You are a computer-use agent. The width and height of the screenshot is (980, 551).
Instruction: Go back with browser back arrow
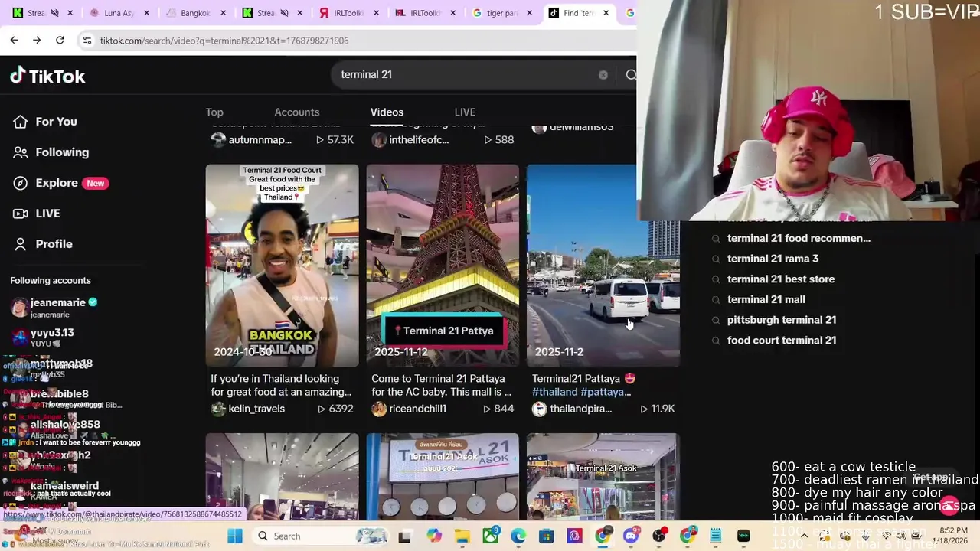[14, 40]
